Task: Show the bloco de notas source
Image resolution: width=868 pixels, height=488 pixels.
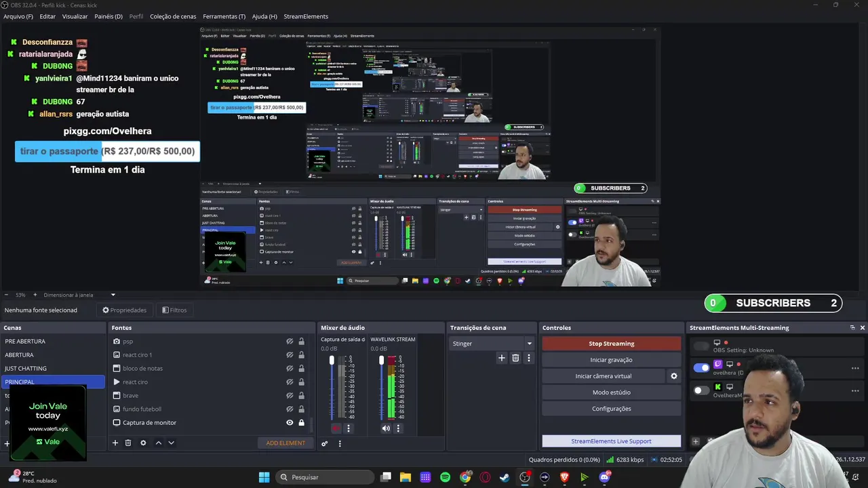Action: tap(290, 369)
